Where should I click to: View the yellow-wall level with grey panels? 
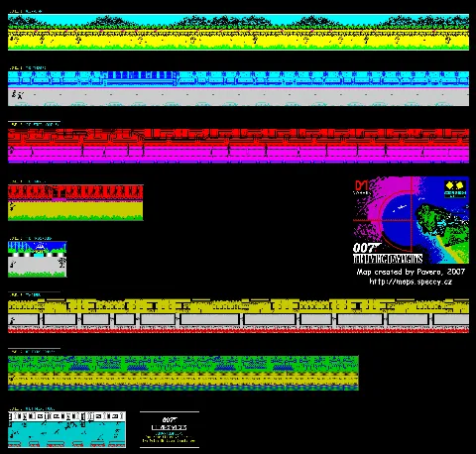click(x=238, y=316)
